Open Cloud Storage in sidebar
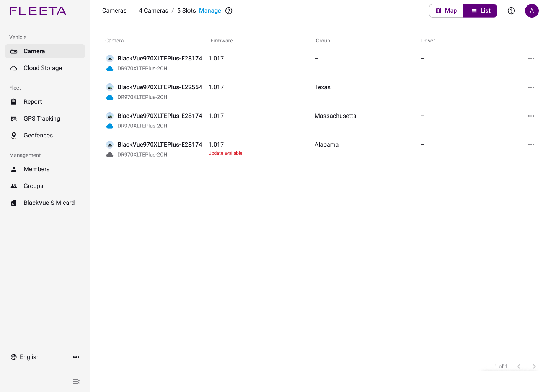Viewport: 551px width, 392px height. pos(45,68)
